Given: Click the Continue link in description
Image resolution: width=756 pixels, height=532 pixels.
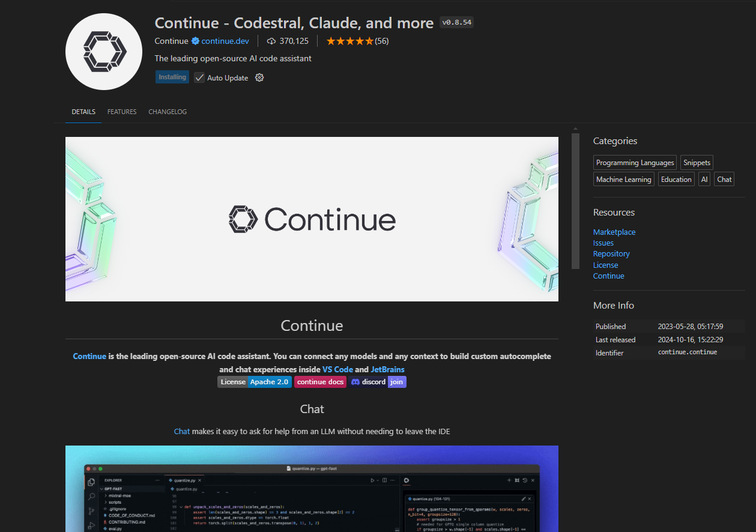Looking at the screenshot, I should pyautogui.click(x=89, y=356).
